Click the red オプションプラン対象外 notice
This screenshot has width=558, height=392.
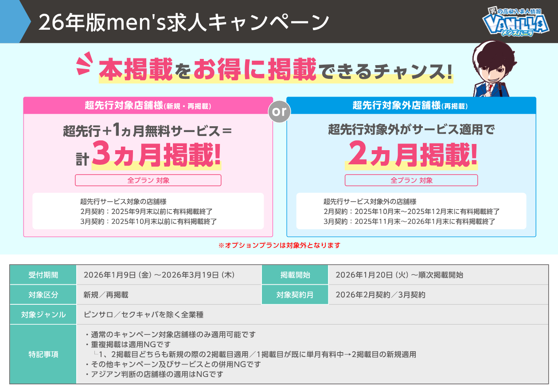(x=279, y=245)
